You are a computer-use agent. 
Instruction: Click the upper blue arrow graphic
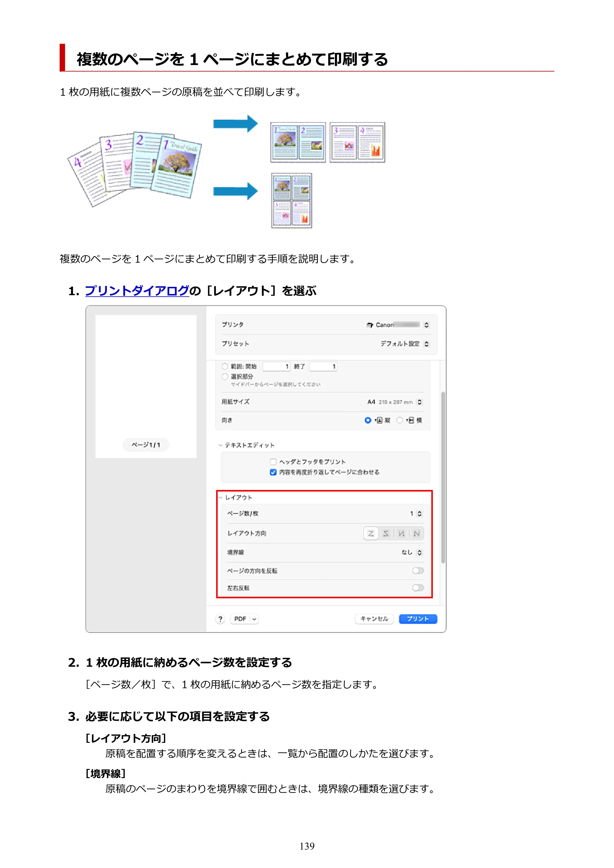coord(235,124)
